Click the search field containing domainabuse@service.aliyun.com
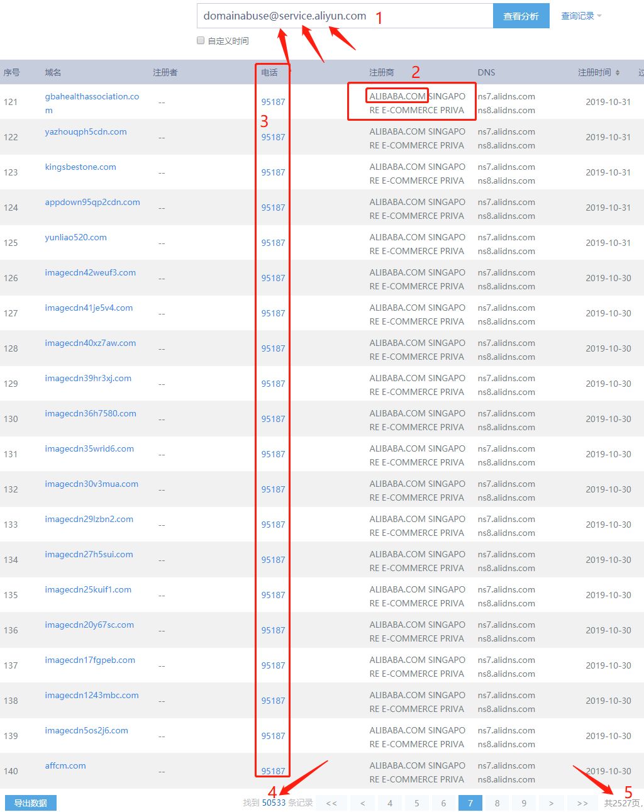The height and width of the screenshot is (812, 644). click(345, 16)
